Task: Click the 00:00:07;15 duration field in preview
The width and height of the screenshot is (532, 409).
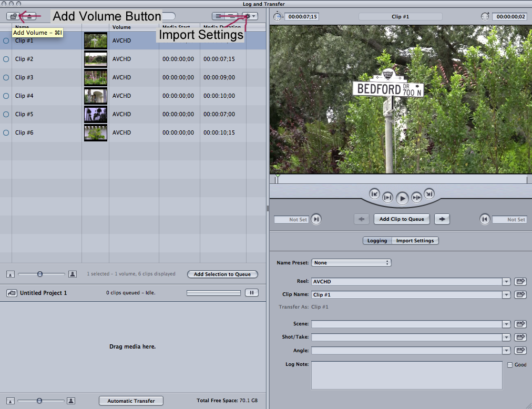Action: point(302,16)
